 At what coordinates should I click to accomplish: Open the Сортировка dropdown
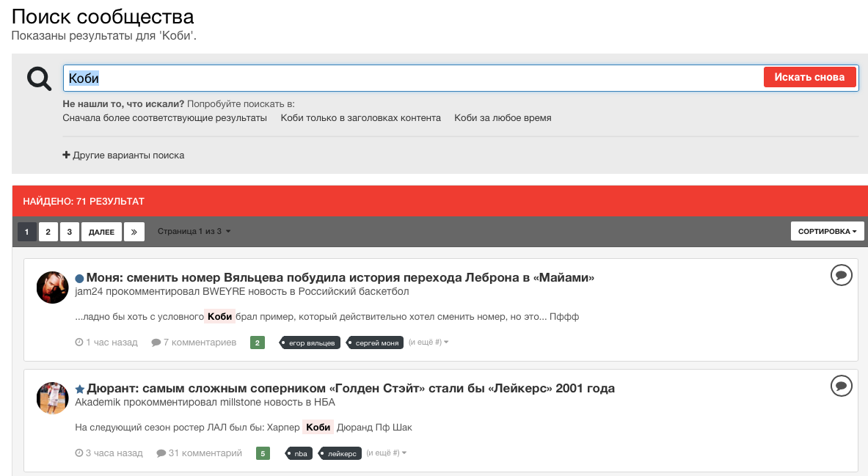click(827, 231)
